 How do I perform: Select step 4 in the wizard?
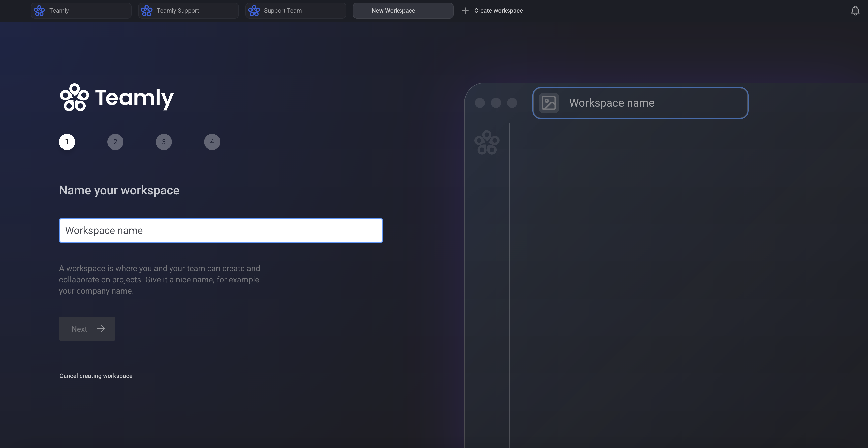(212, 142)
